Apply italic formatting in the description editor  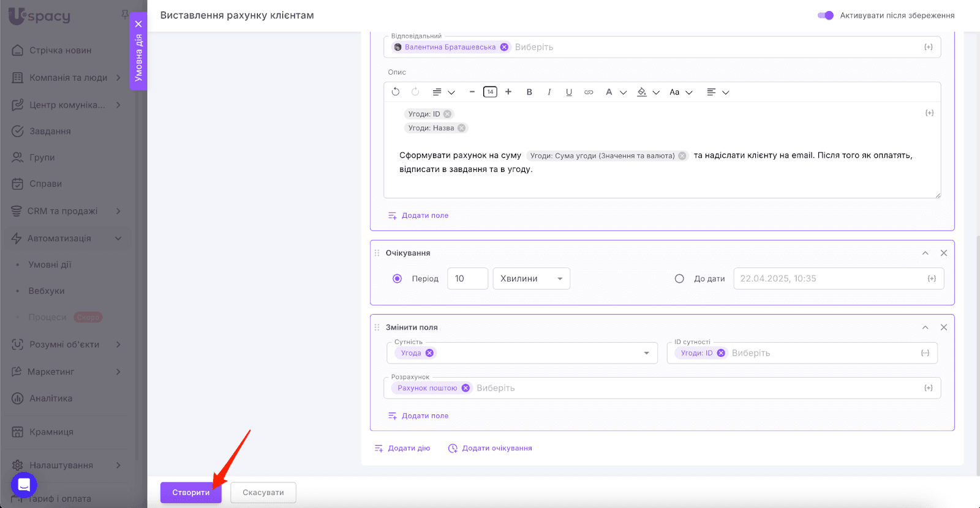pos(549,92)
